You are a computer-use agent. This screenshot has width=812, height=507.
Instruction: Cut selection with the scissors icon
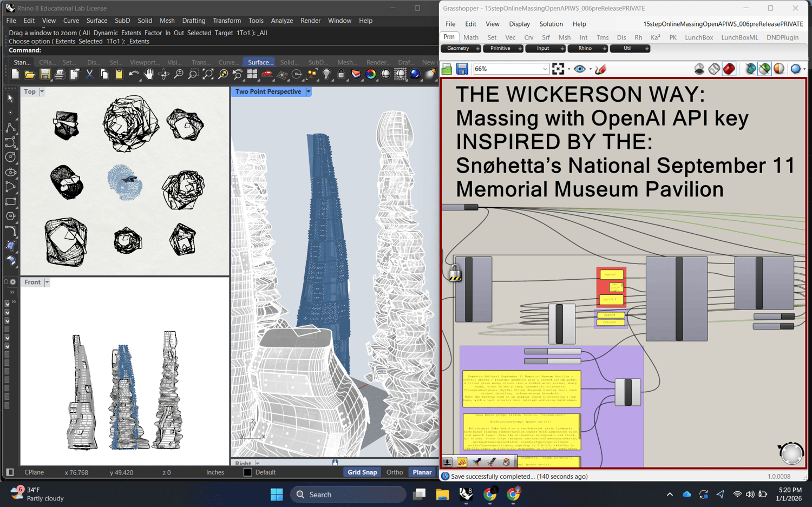(x=89, y=75)
